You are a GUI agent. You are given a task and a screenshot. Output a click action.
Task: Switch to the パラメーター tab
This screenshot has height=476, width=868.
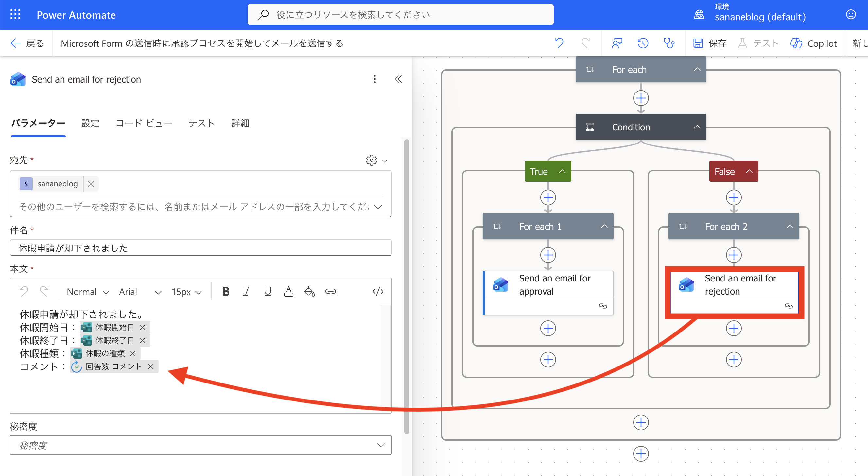(38, 123)
